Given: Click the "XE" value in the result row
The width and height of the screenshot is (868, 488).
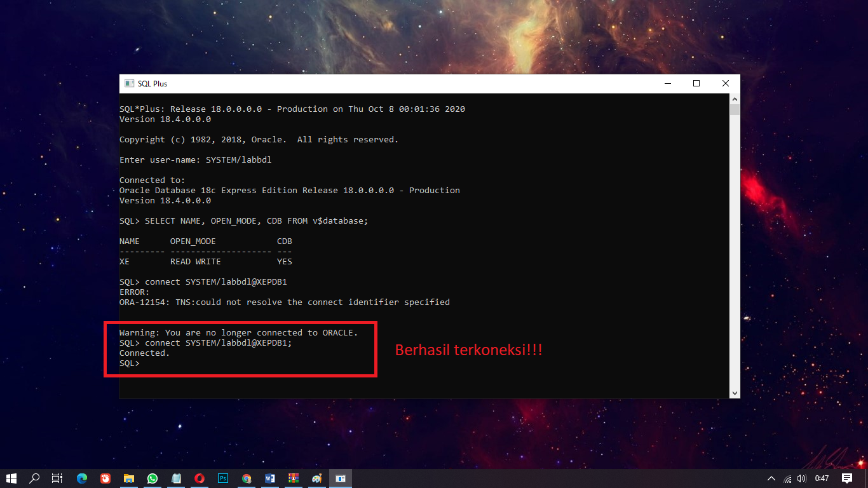Looking at the screenshot, I should point(125,262).
